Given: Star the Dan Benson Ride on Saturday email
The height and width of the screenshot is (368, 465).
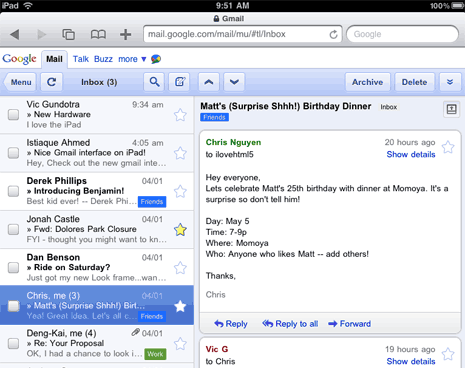Looking at the screenshot, I should coord(180,268).
